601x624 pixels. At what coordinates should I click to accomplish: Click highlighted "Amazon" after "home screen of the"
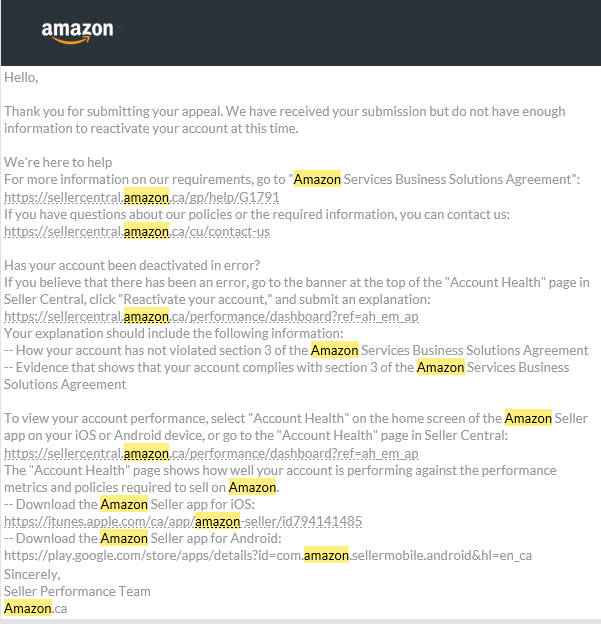(528, 418)
